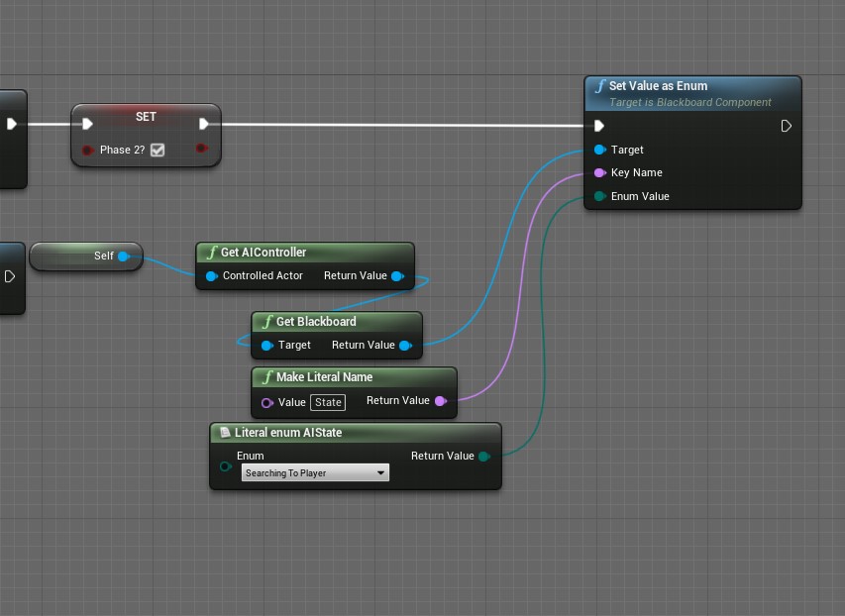Click the Controlled Actor input pin
This screenshot has width=845, height=616.
(x=211, y=276)
